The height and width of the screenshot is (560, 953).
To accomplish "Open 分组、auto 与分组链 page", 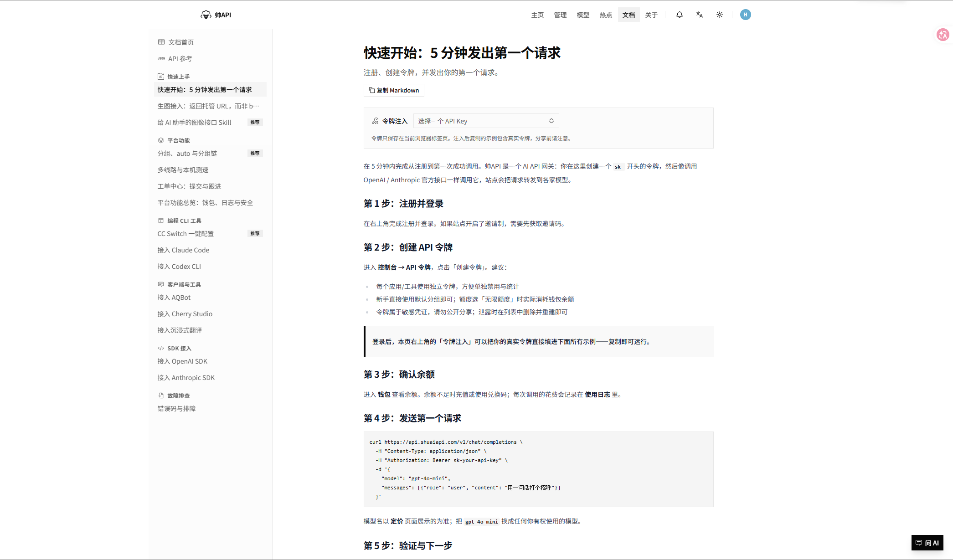I will pyautogui.click(x=210, y=153).
